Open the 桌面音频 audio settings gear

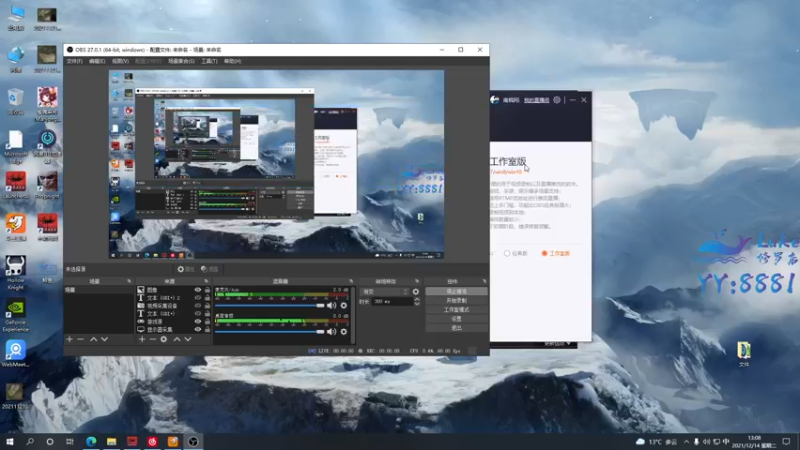pos(344,332)
